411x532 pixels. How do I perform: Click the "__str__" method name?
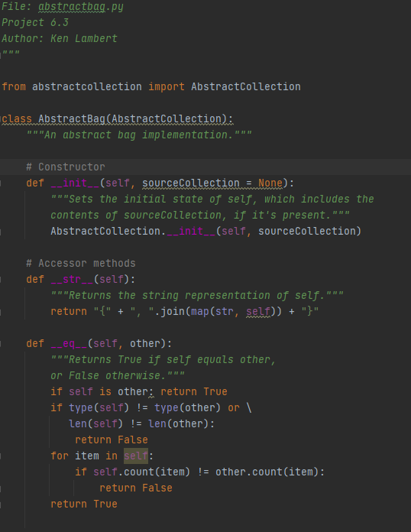coord(72,279)
